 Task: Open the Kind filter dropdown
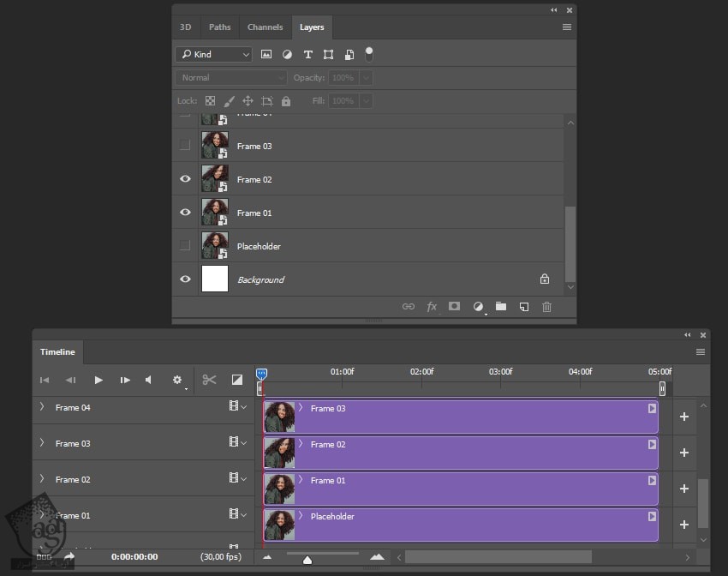[x=212, y=54]
